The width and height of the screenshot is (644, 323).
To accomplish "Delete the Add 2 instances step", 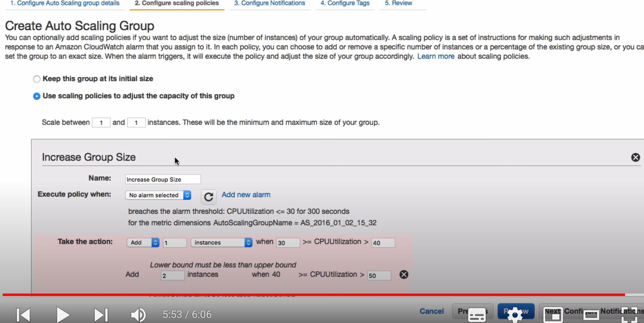I will pyautogui.click(x=404, y=274).
